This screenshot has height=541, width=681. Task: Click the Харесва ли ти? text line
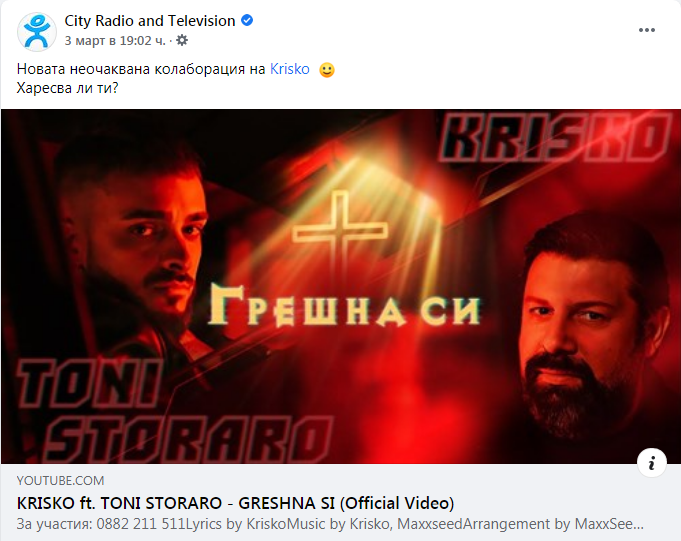pos(67,88)
